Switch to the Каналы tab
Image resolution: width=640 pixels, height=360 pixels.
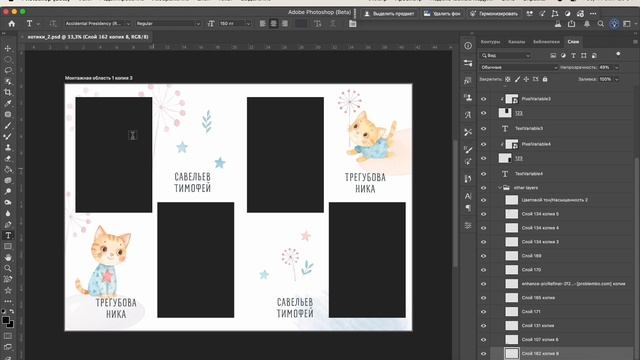tap(516, 42)
